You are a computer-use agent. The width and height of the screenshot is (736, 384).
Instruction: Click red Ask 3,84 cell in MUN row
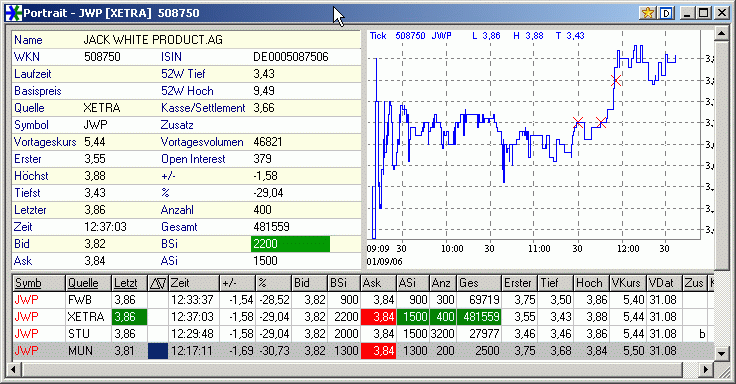(378, 351)
